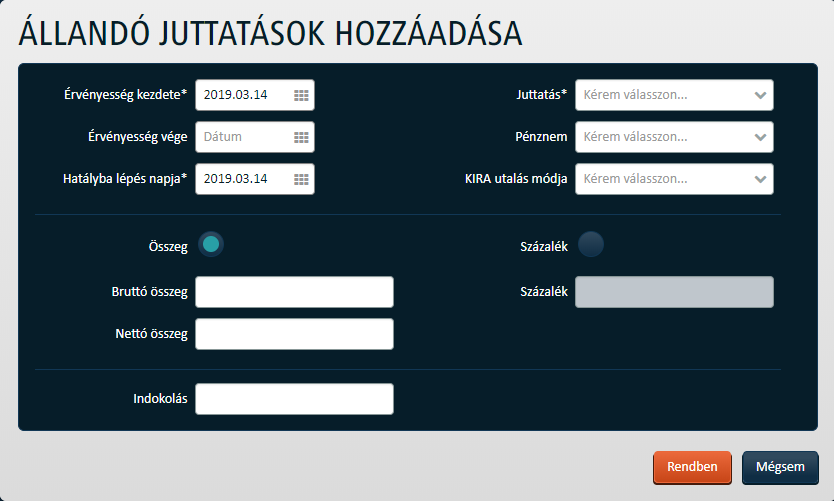Viewport: 834px width, 501px height.
Task: Open the Juttatás dropdown
Action: pyautogui.click(x=674, y=95)
